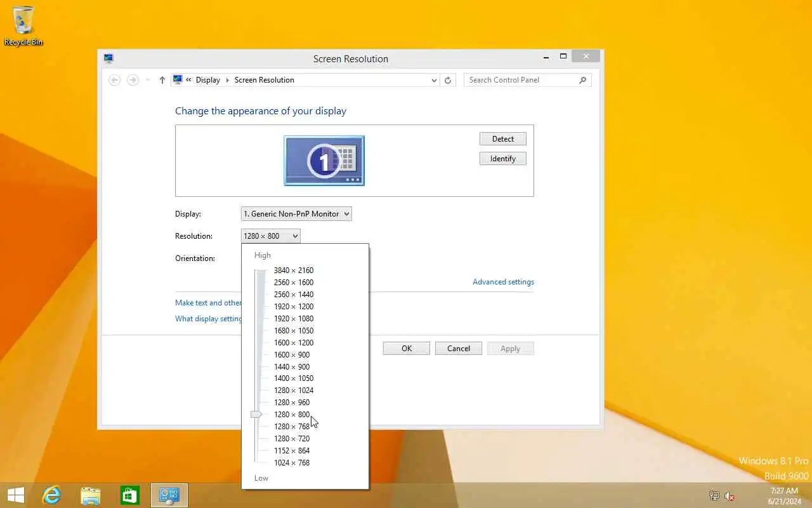812x508 pixels.
Task: Click the network status tray icon
Action: click(x=714, y=496)
